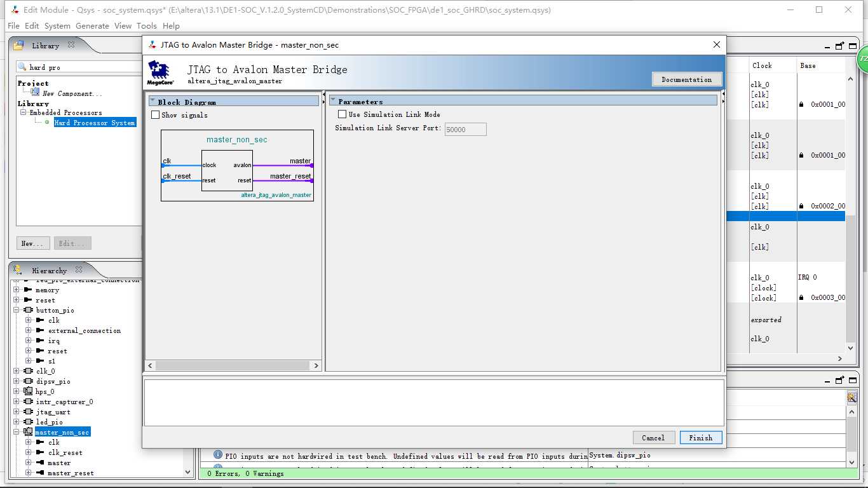Click the block diagram scroll right arrow
This screenshot has width=868, height=488.
(316, 365)
